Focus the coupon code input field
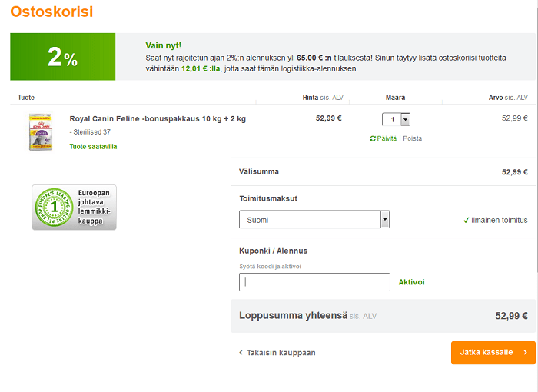 pos(314,282)
